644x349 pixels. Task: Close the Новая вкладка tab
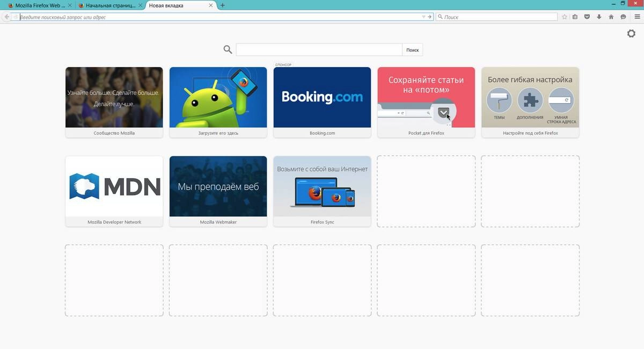point(211,5)
